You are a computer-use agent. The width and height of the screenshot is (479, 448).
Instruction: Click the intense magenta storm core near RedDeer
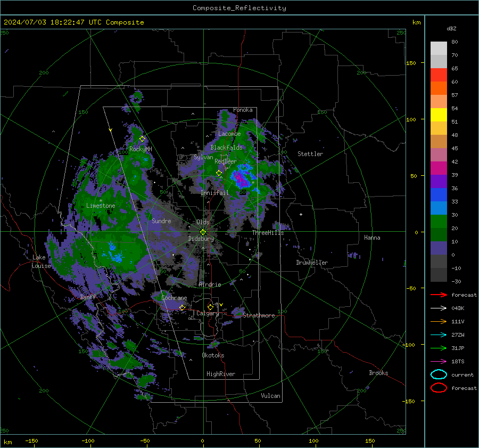point(241,178)
